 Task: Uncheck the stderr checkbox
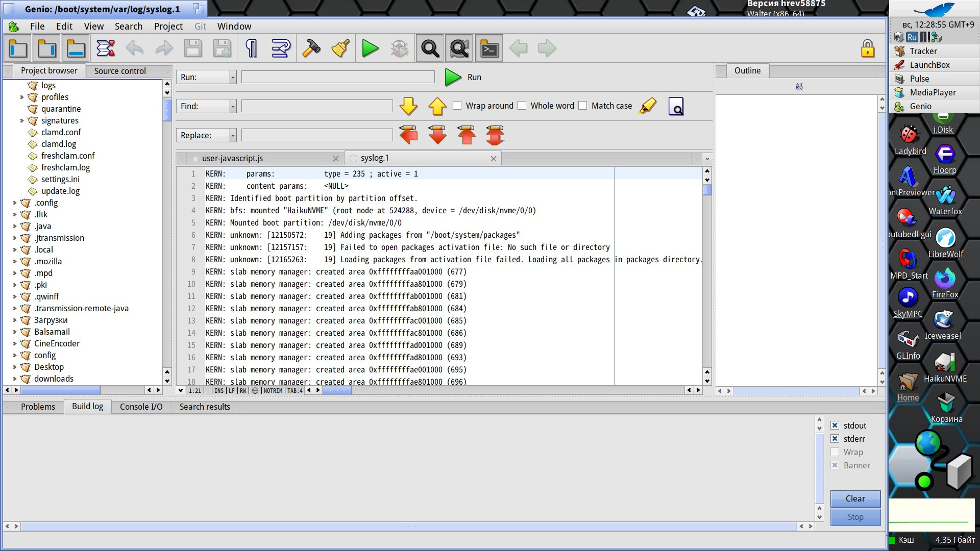click(x=835, y=439)
